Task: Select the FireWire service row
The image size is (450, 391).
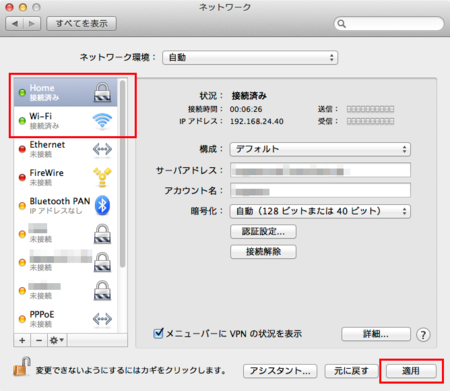Action: 66,177
